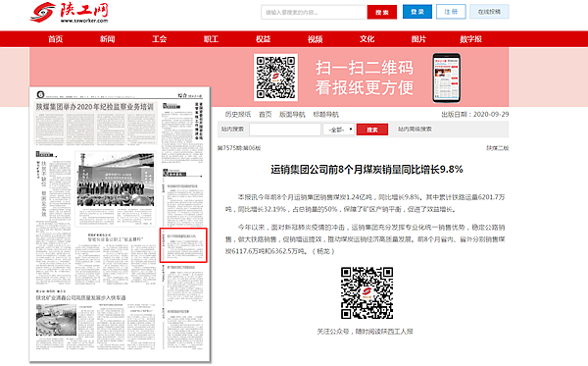Image resolution: width=588 pixels, height=366 pixels.
Task: Click the article headline 运销集团公司前8个月煤炭销量同比增长9.8%
Action: (367, 170)
